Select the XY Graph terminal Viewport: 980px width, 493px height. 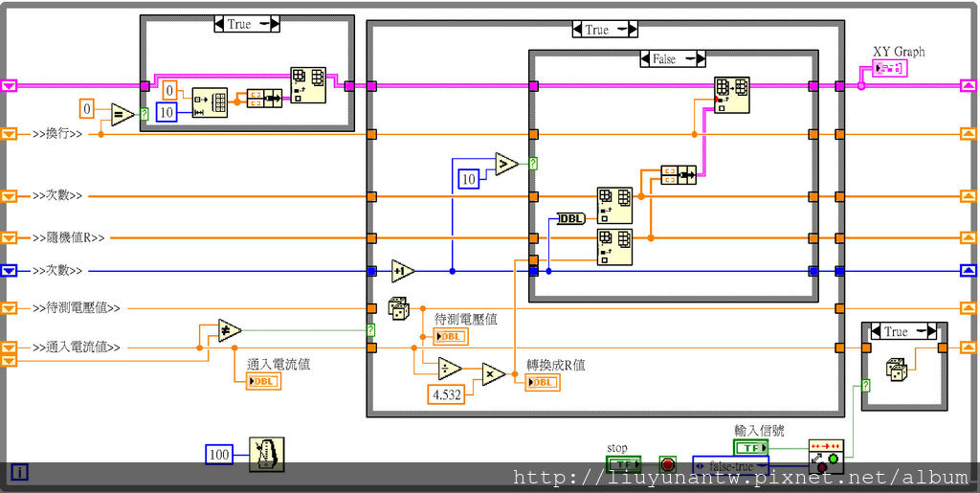point(889,68)
